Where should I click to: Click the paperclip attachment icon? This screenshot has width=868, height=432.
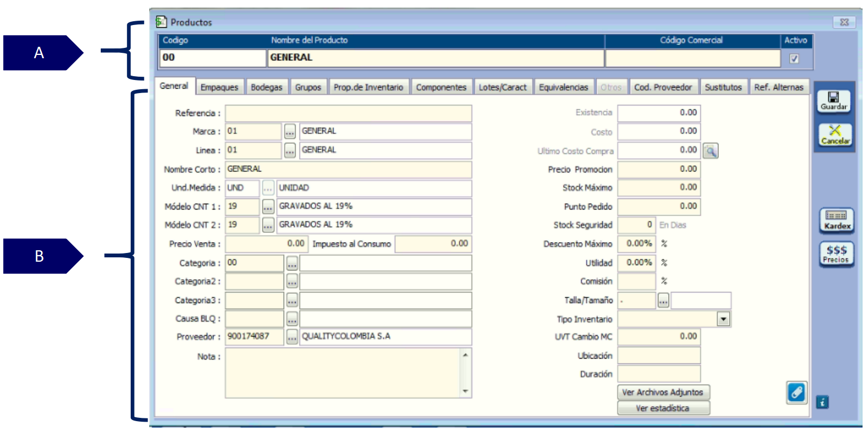pyautogui.click(x=797, y=392)
